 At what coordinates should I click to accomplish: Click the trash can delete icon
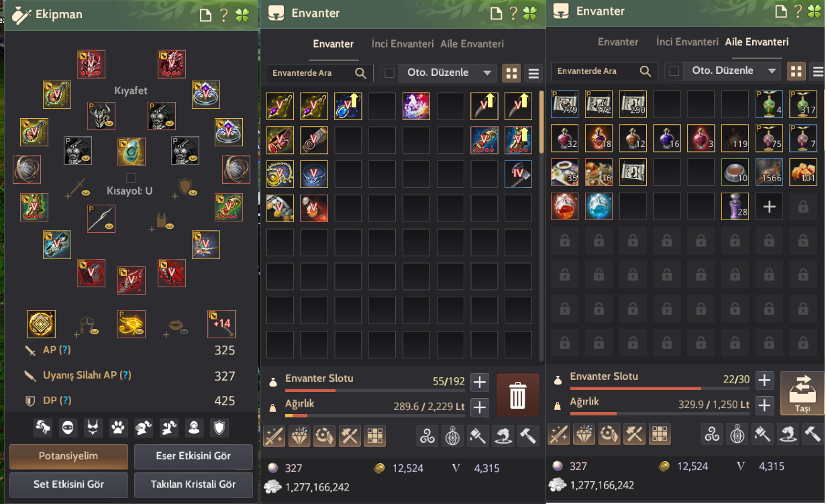(517, 395)
